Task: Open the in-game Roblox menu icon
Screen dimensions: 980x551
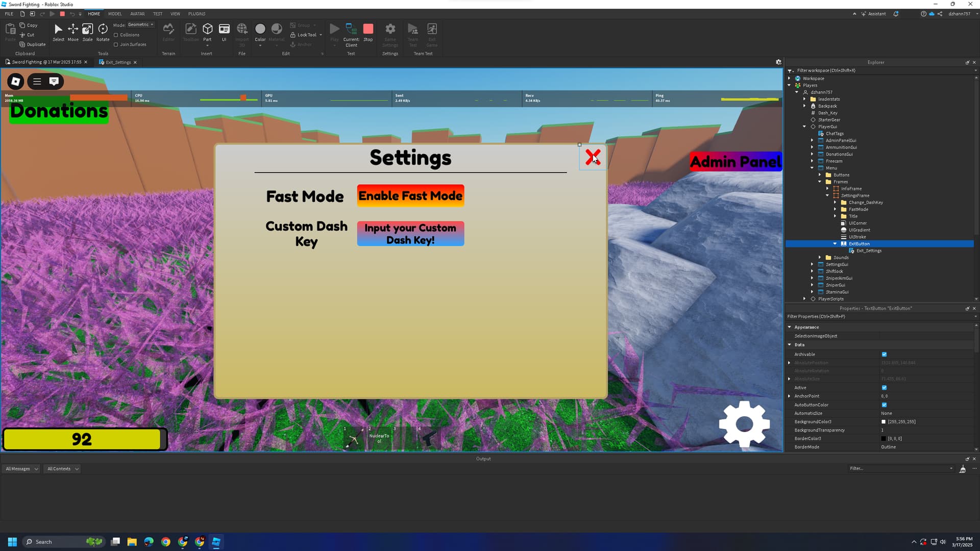Action: point(16,81)
